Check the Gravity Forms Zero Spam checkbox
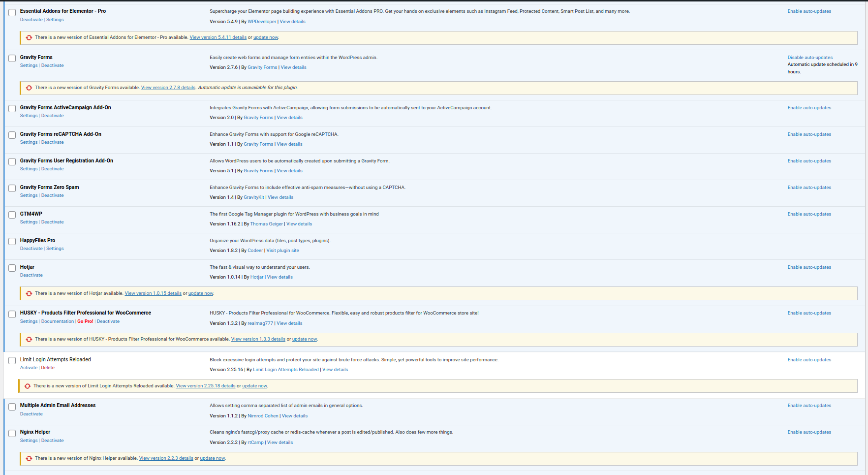 (x=12, y=189)
